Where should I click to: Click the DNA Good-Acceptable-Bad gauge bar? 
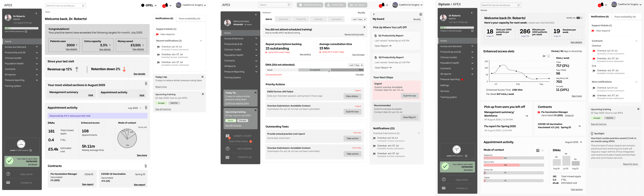315,70
